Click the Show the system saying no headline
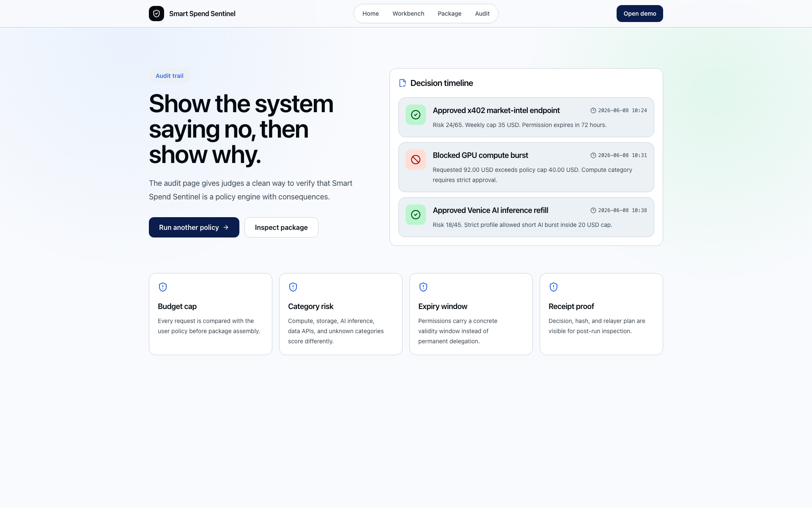This screenshot has height=508, width=812. (x=241, y=129)
